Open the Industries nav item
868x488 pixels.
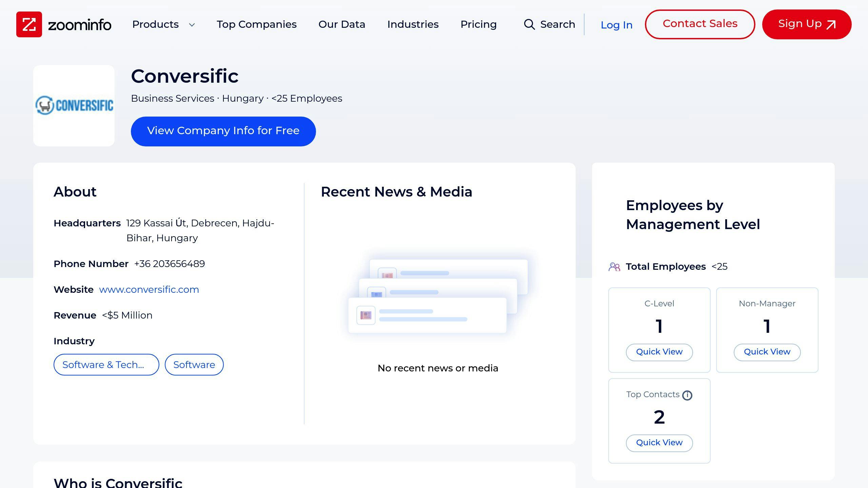click(413, 24)
